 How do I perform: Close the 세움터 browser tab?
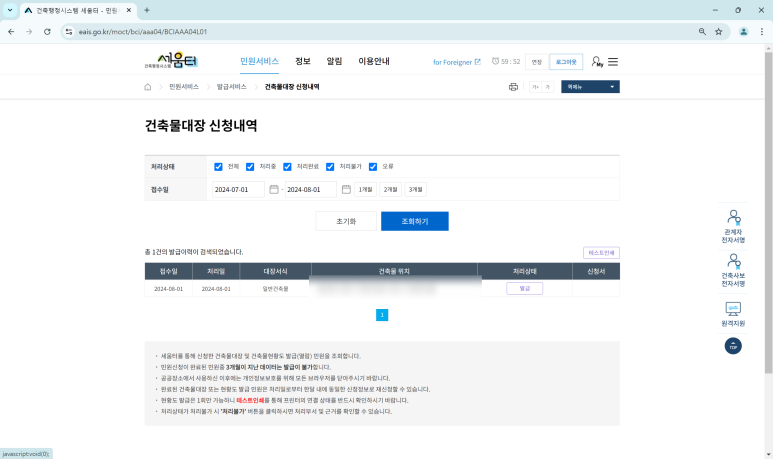click(x=129, y=10)
